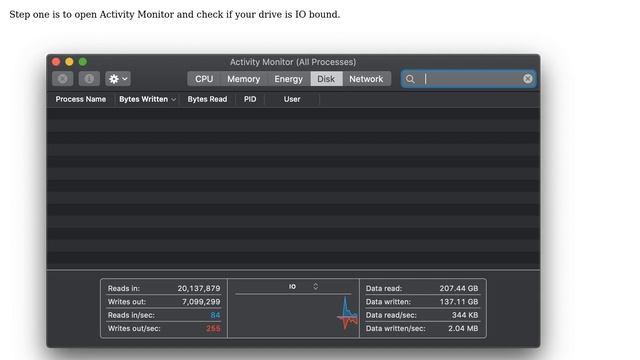
Task: Open the gear actions dropdown menu
Action: click(118, 79)
